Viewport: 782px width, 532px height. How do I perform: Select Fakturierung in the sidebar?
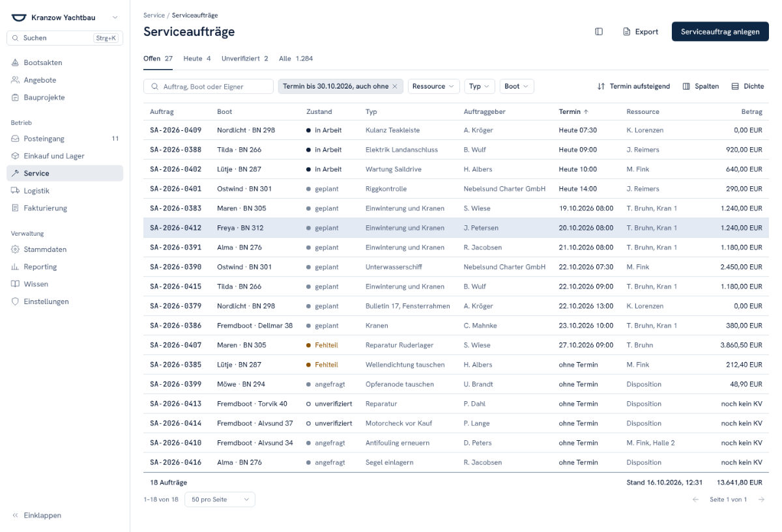point(65,208)
